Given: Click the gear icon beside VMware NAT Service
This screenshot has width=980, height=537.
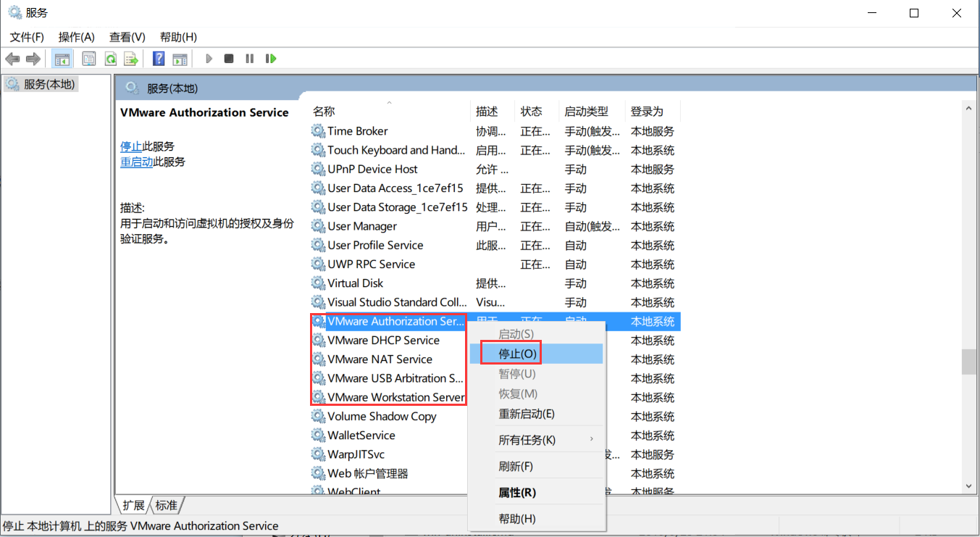Looking at the screenshot, I should (x=318, y=359).
